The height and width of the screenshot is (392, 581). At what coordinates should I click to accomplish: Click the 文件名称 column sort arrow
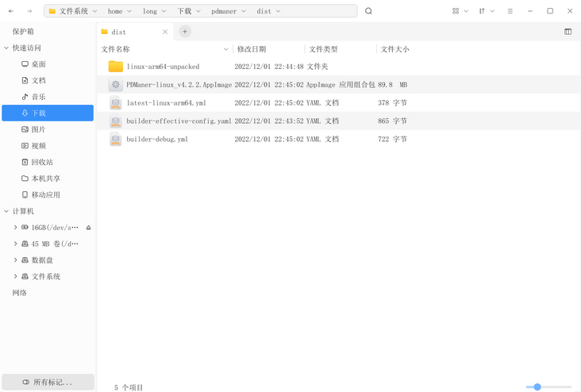(225, 49)
